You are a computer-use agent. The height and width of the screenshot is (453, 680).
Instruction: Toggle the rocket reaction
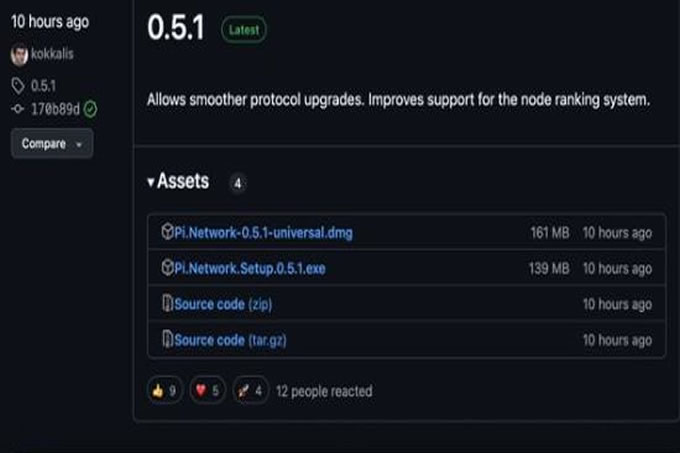(250, 391)
